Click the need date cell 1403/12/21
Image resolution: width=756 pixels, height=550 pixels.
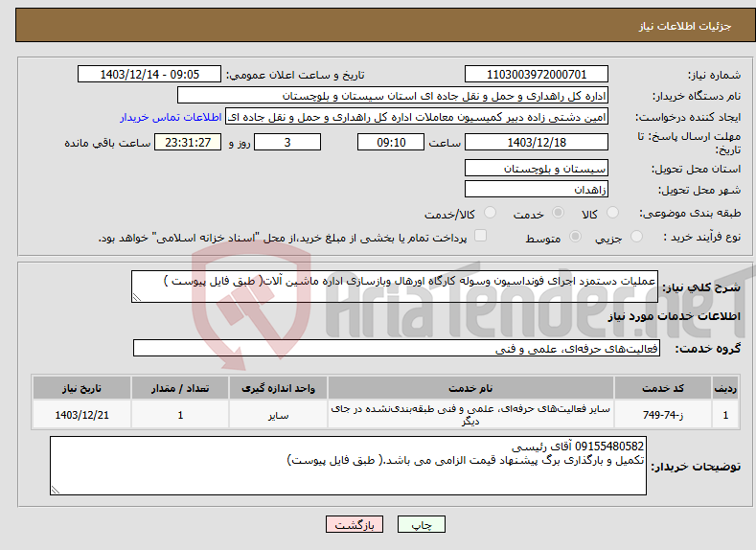pos(82,415)
